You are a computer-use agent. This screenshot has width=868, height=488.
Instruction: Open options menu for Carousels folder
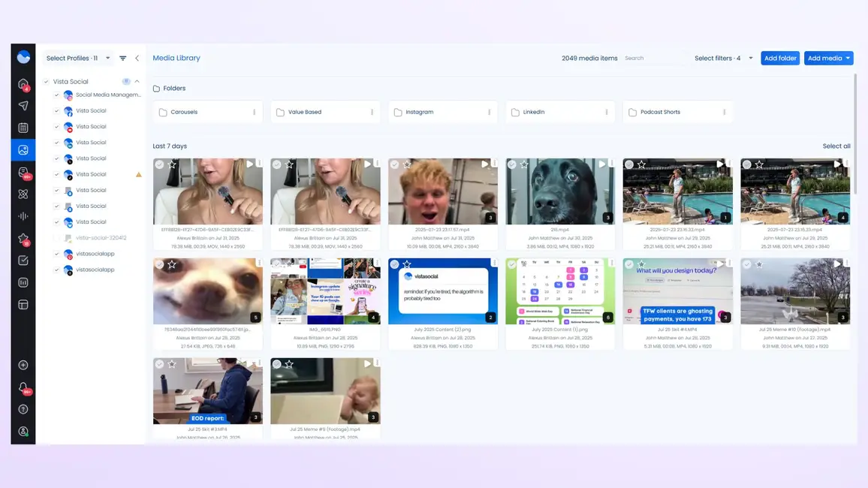click(x=255, y=112)
